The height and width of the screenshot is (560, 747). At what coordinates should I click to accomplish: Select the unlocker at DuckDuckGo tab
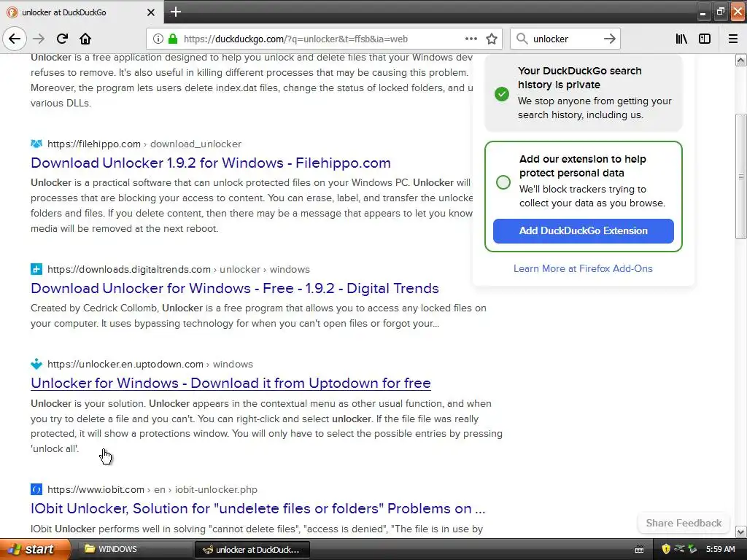(x=81, y=12)
